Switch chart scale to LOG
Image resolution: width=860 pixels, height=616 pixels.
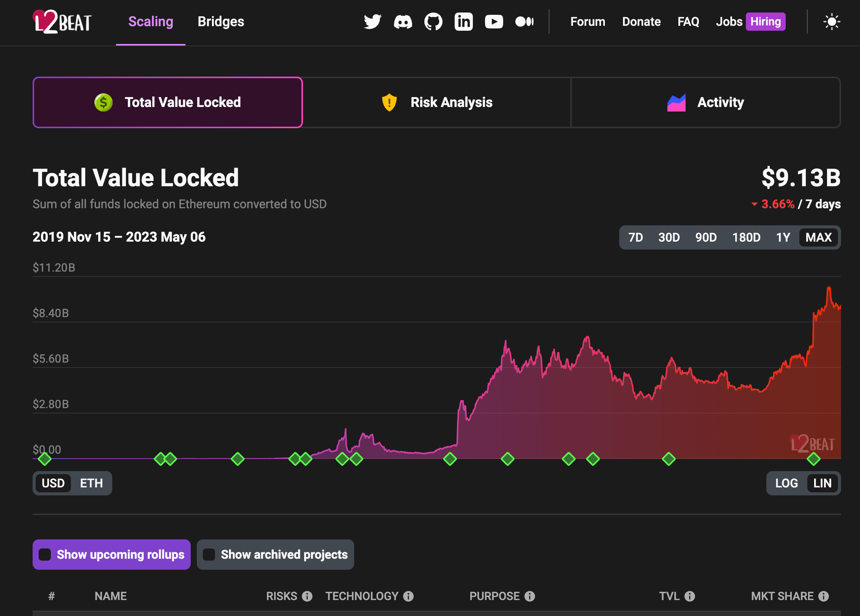[x=786, y=483]
